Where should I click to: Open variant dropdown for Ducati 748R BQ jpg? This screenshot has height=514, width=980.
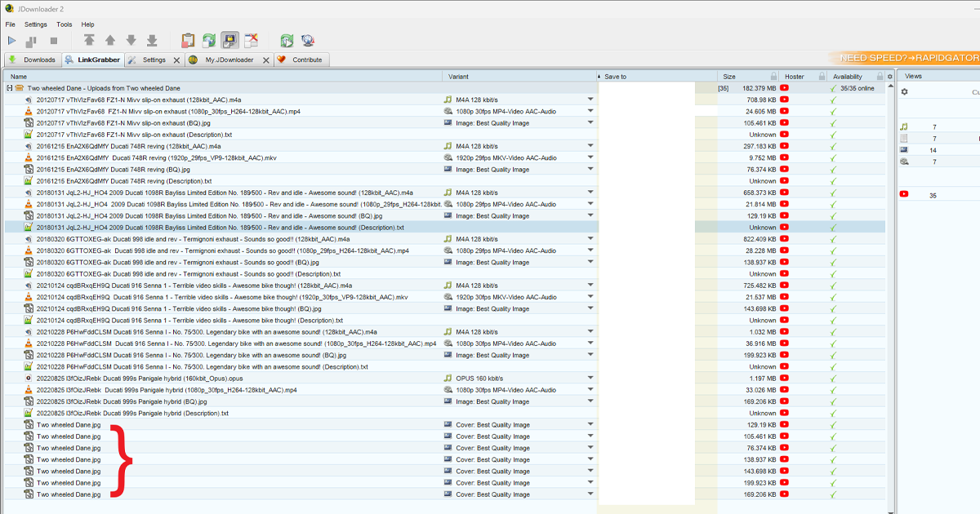[x=590, y=169]
